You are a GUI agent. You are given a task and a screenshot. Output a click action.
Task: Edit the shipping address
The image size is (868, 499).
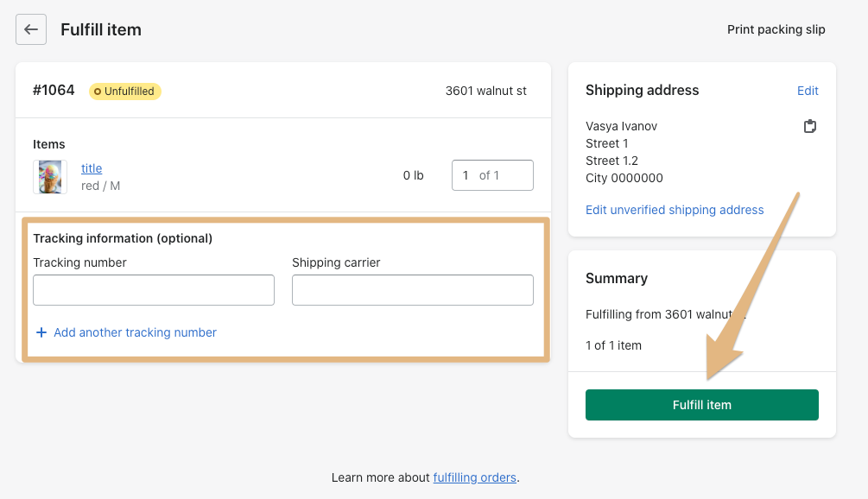point(808,91)
